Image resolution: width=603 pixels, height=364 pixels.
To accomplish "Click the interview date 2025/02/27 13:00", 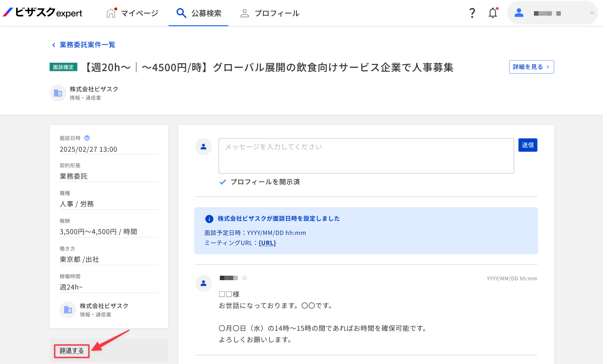I will tap(88, 149).
